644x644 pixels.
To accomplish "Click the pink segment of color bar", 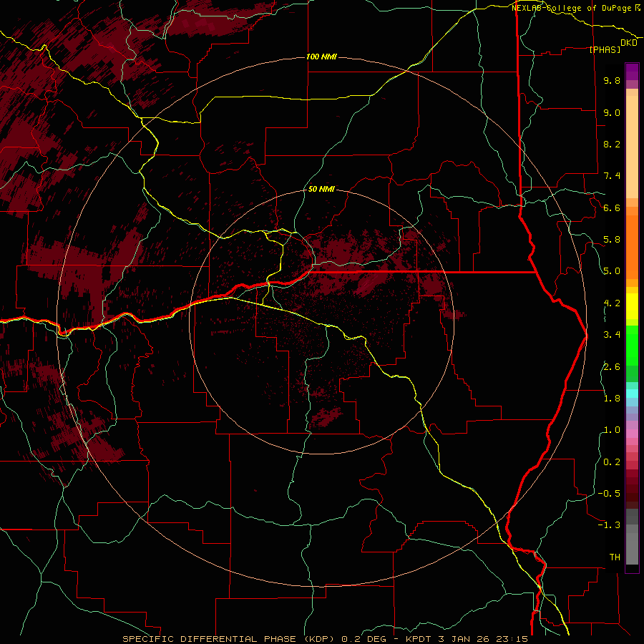I will 632,434.
